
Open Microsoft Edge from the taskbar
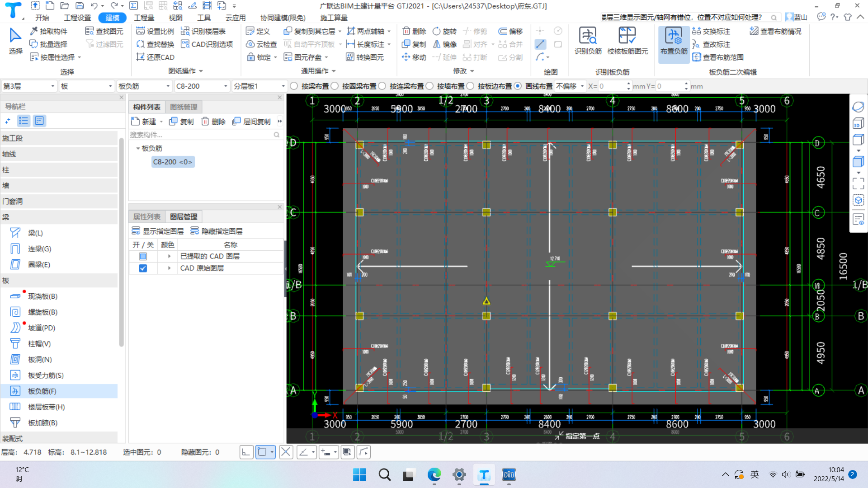(x=434, y=475)
